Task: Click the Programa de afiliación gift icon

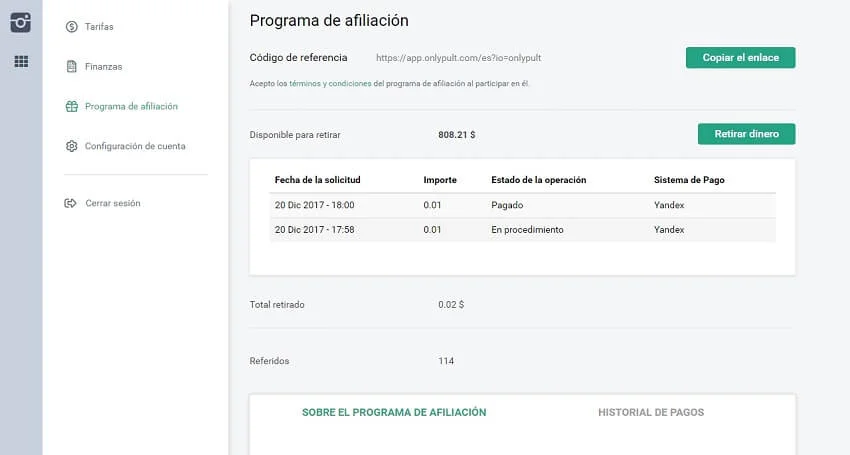Action: [71, 107]
